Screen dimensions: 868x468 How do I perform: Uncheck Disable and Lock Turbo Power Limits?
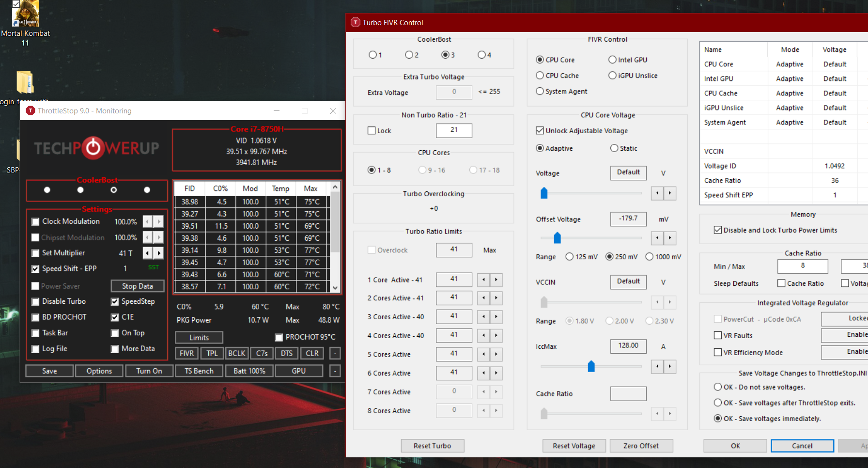(x=718, y=230)
